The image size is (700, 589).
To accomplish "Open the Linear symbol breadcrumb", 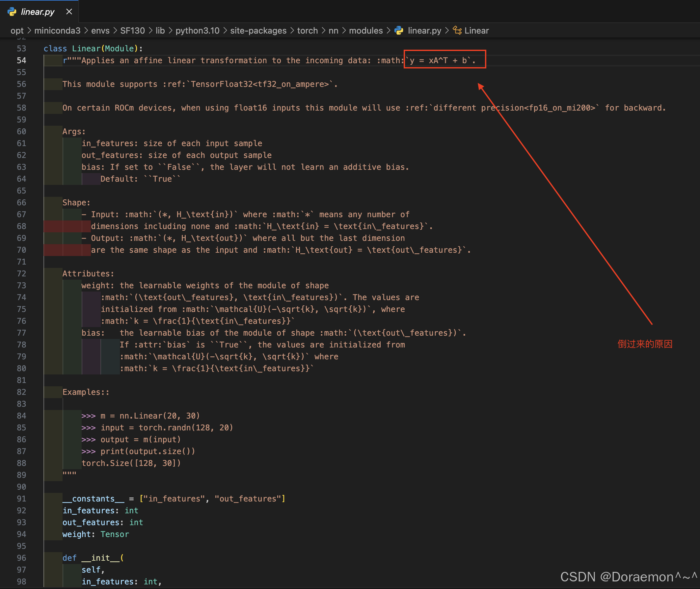I will [x=476, y=31].
